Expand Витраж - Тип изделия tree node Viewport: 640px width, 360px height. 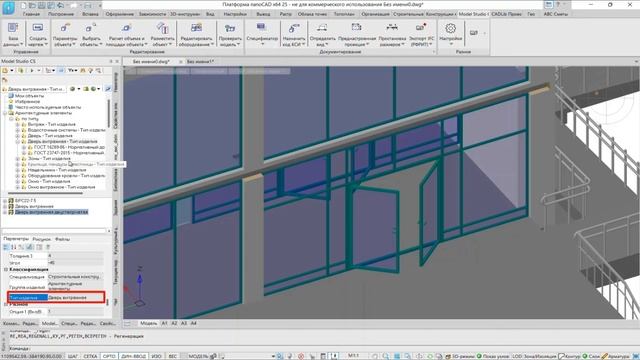18,124
